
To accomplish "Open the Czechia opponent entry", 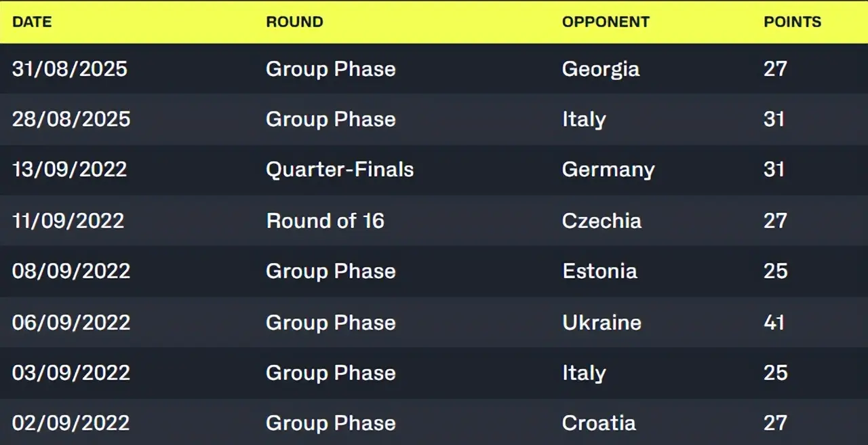I will [x=601, y=220].
